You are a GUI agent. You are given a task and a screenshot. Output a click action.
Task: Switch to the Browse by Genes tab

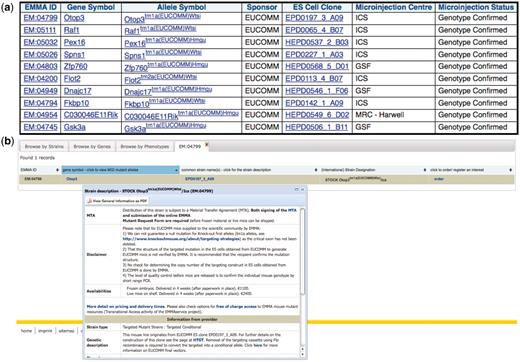pos(92,147)
